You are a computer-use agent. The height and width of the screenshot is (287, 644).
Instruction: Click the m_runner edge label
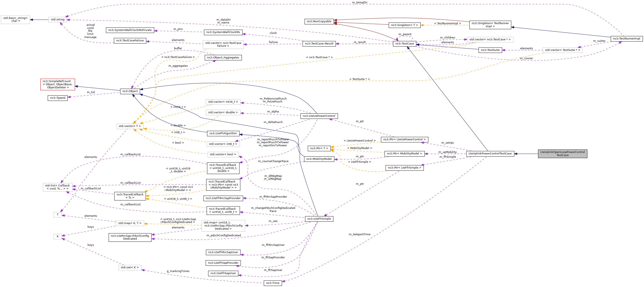(x=526, y=58)
